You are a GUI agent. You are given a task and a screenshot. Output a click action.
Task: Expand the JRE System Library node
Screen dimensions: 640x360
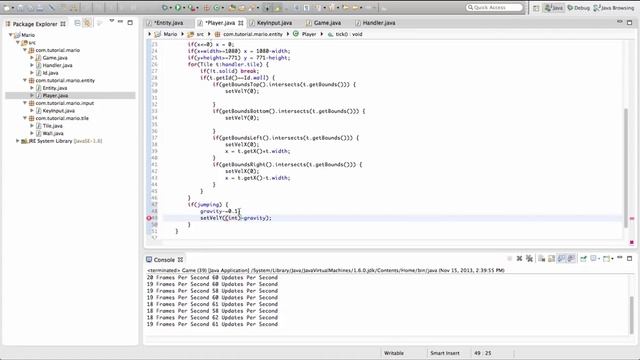[x=18, y=141]
